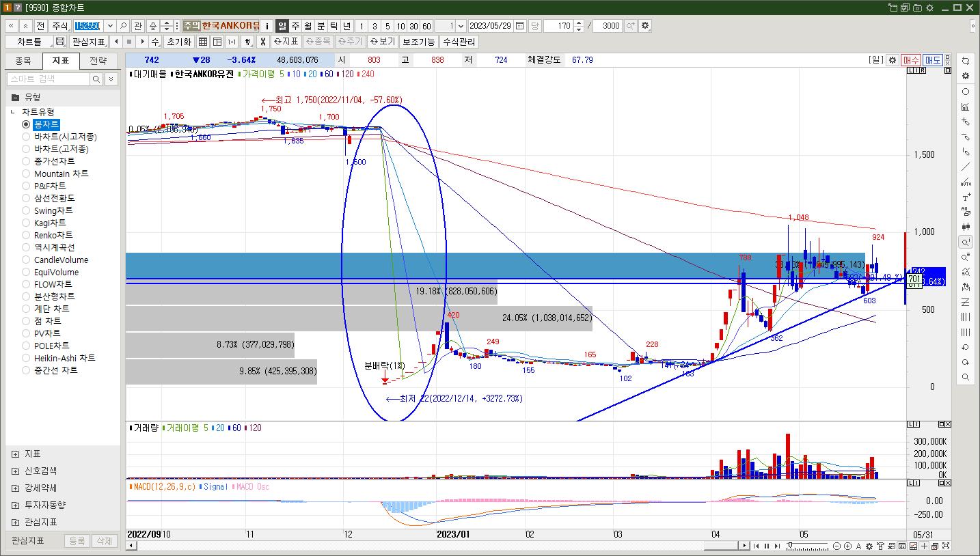The width and height of the screenshot is (980, 556).
Task: Increase the 170 bar count stepper
Action: tap(580, 23)
